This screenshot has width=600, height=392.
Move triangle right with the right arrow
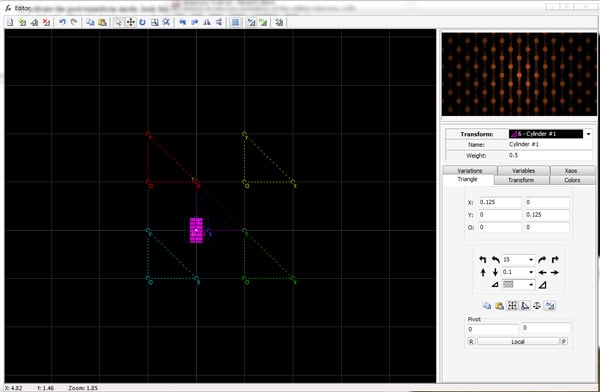tap(554, 272)
